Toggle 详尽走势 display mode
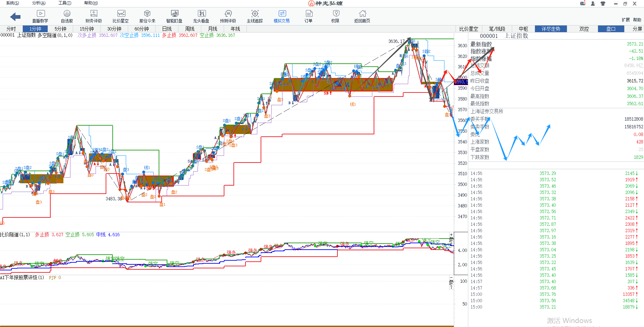The width and height of the screenshot is (644, 327). [x=551, y=29]
